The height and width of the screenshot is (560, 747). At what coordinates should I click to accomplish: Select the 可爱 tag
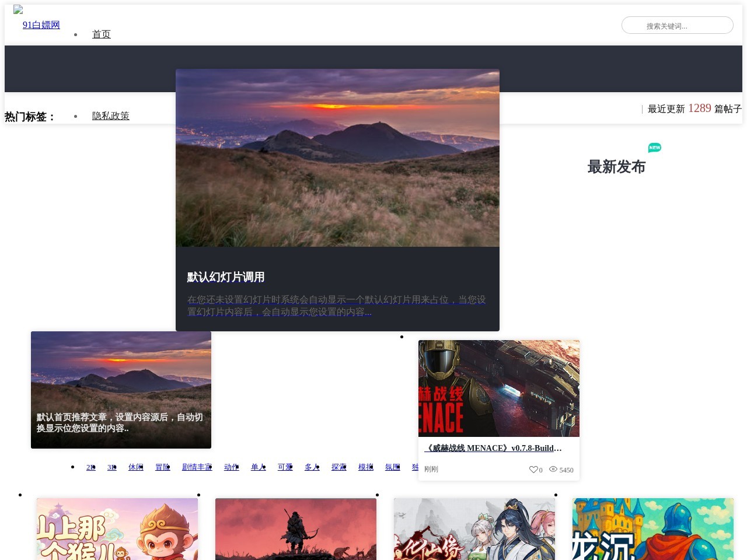[x=285, y=467]
